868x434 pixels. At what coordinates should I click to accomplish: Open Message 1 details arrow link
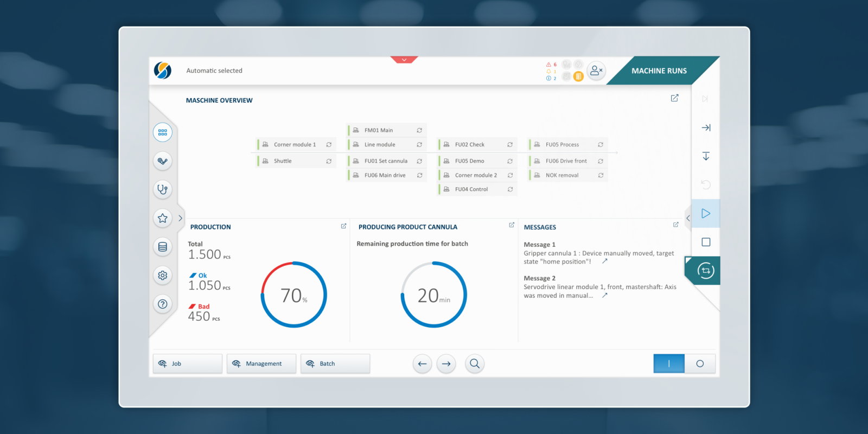coord(605,261)
